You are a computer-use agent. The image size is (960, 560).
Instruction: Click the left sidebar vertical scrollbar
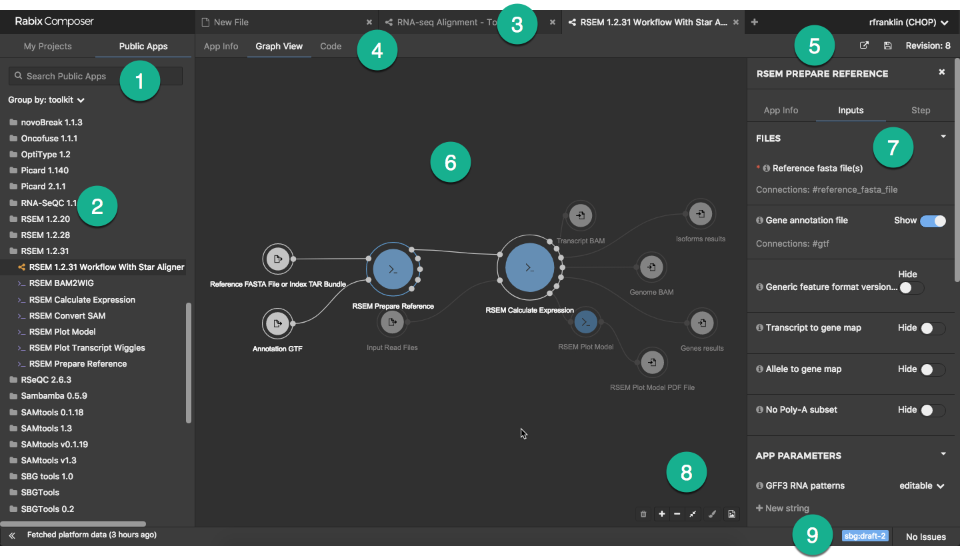point(189,363)
